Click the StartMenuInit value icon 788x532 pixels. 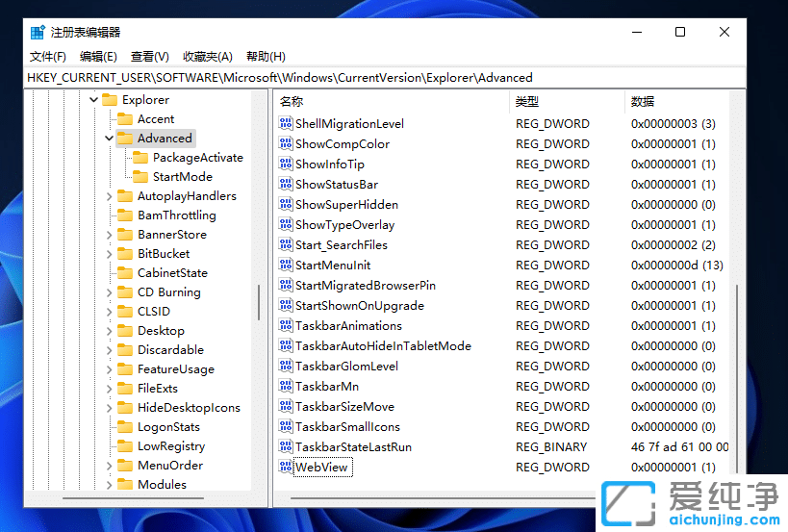[x=286, y=265]
